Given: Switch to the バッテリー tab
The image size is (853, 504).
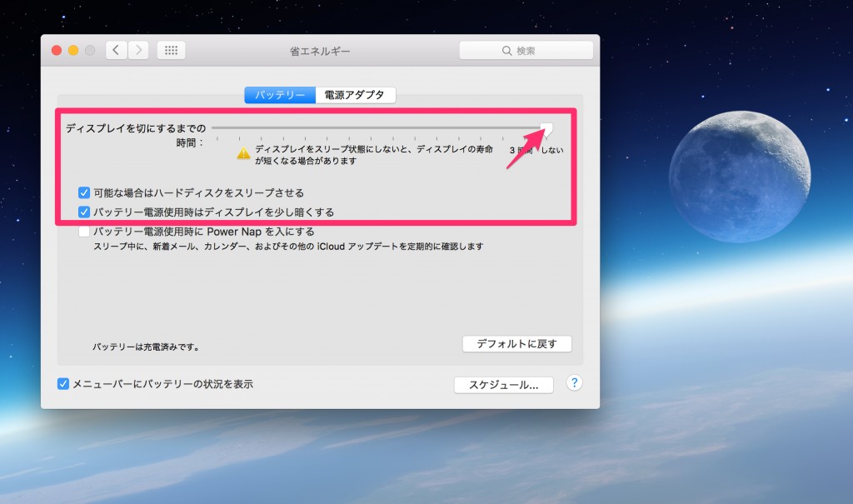Looking at the screenshot, I should tap(280, 95).
